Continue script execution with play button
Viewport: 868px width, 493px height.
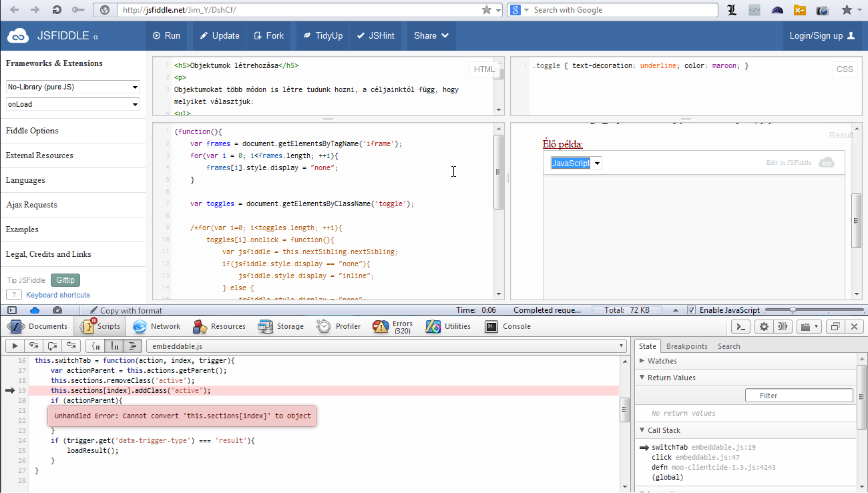pyautogui.click(x=15, y=346)
